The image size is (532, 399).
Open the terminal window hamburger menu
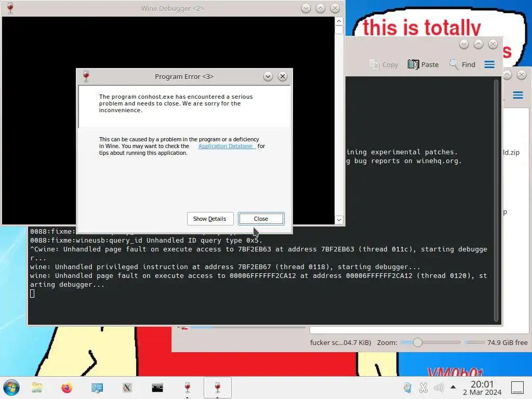coord(489,64)
